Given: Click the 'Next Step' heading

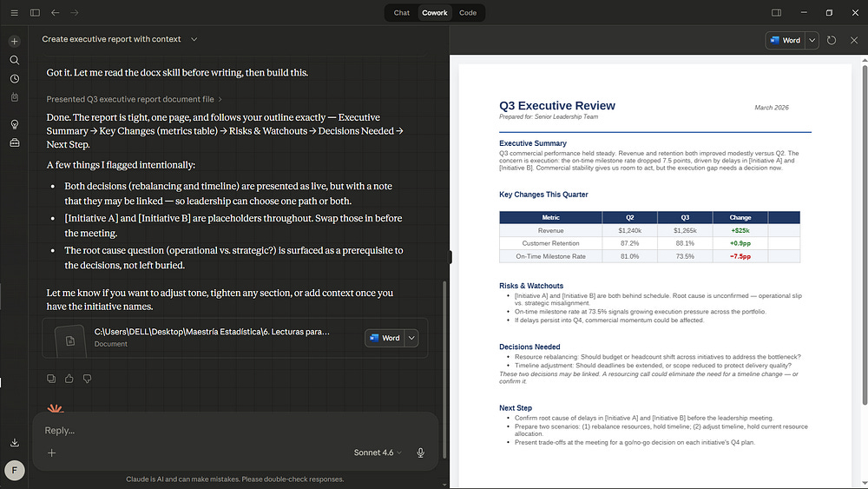Looking at the screenshot, I should [516, 408].
